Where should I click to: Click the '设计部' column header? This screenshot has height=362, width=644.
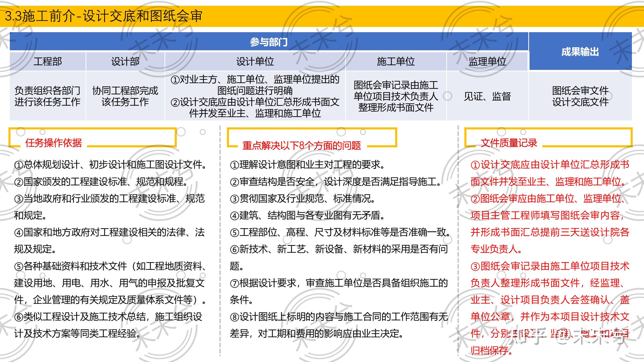(x=125, y=61)
